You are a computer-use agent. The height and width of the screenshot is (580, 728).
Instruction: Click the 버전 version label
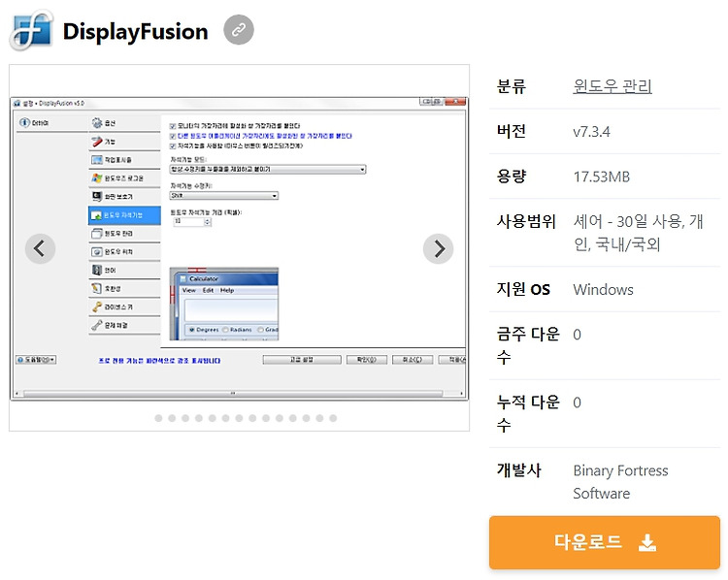pos(512,131)
